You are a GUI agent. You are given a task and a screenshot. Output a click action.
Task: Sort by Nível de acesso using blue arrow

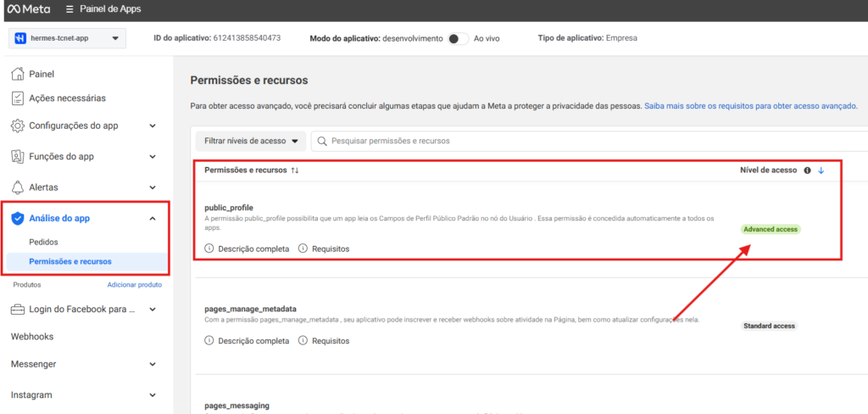pyautogui.click(x=821, y=171)
